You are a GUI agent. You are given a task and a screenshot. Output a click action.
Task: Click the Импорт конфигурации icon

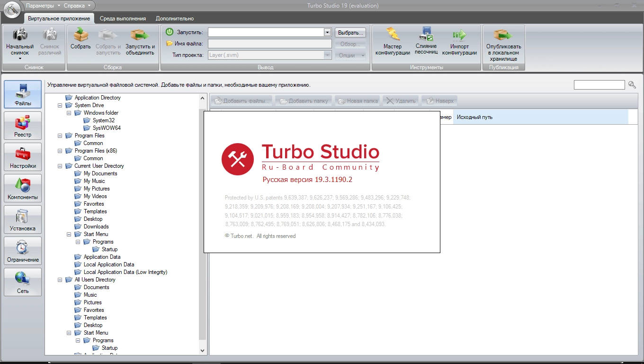coord(459,34)
